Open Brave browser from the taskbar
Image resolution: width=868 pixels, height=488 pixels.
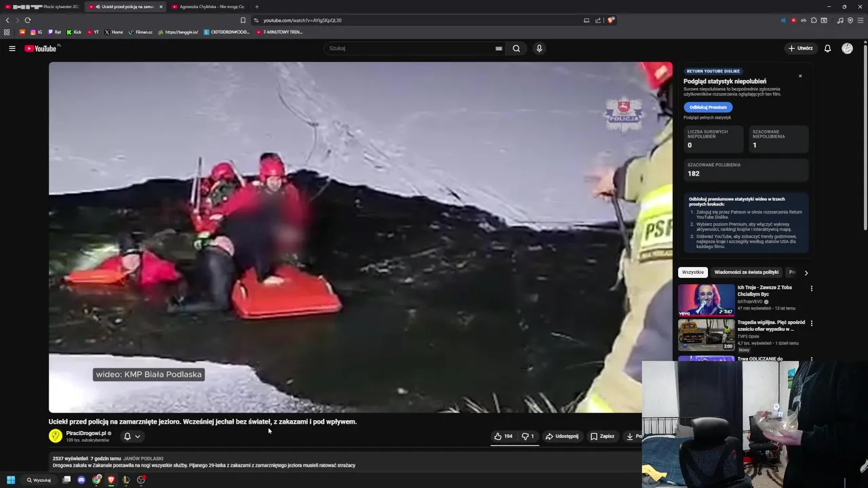tap(111, 480)
